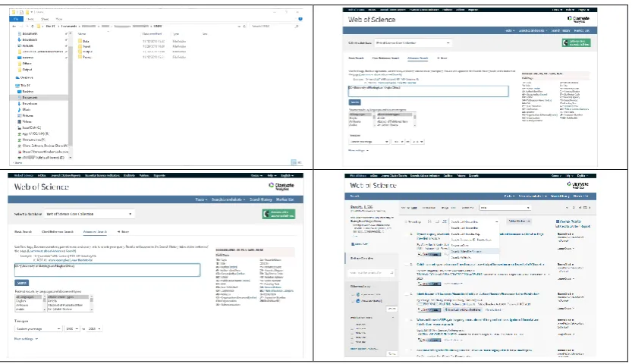Open the View tab in File Explorer ribbon
Image resolution: width=632 pixels, height=364 pixels.
tap(59, 19)
